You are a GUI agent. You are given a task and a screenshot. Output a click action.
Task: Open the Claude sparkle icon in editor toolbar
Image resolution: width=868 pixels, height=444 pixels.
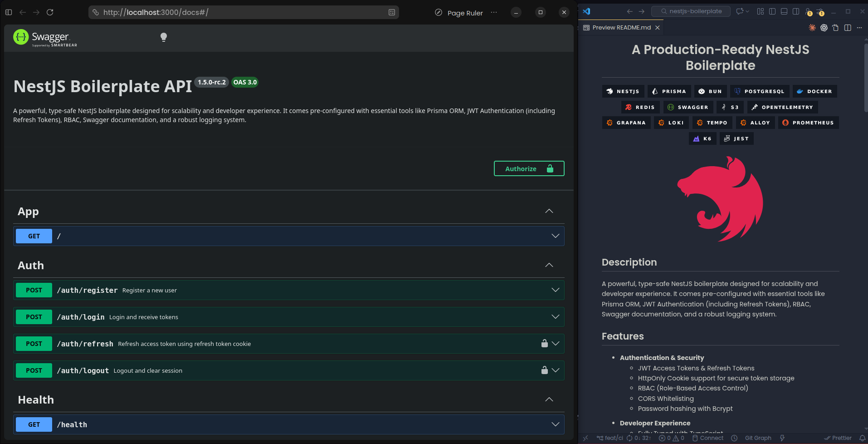pos(812,28)
